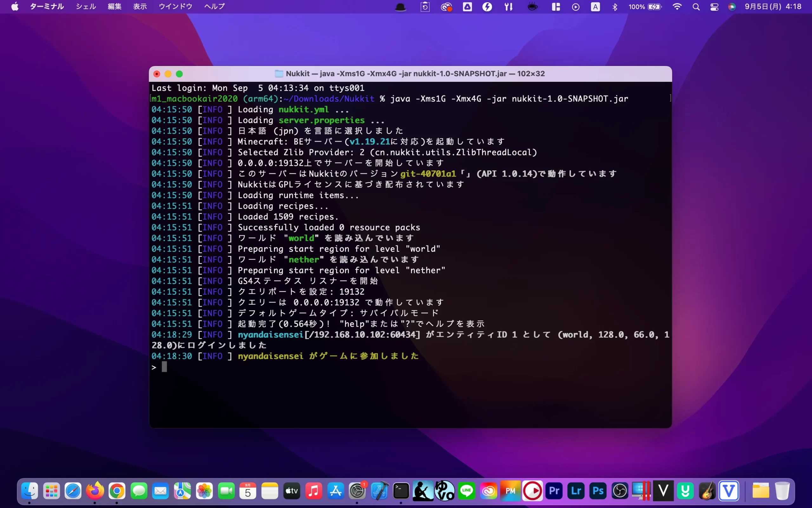
Task: Click the date and time 9月5日(月) 4:18
Action: click(773, 7)
